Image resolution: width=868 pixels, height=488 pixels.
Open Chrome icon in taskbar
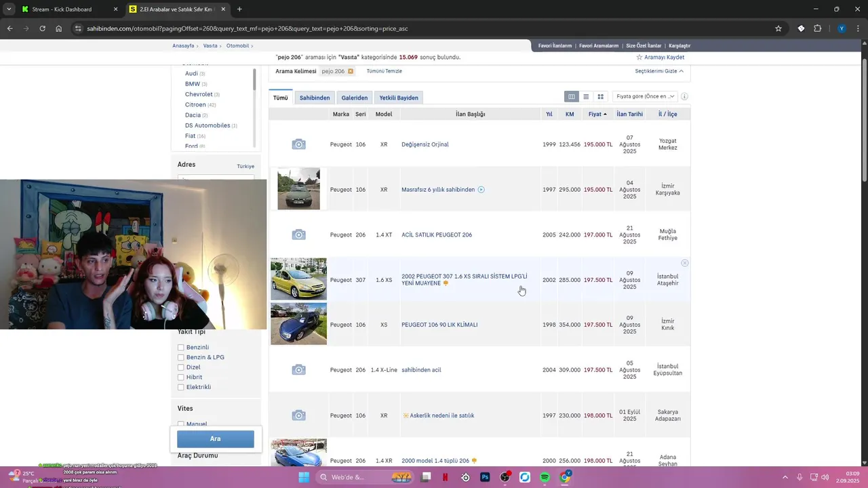[565, 477]
